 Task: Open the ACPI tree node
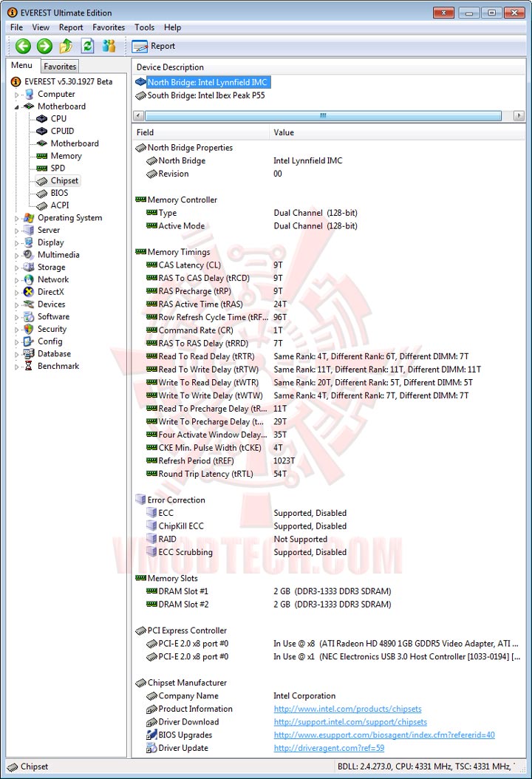pyautogui.click(x=60, y=205)
